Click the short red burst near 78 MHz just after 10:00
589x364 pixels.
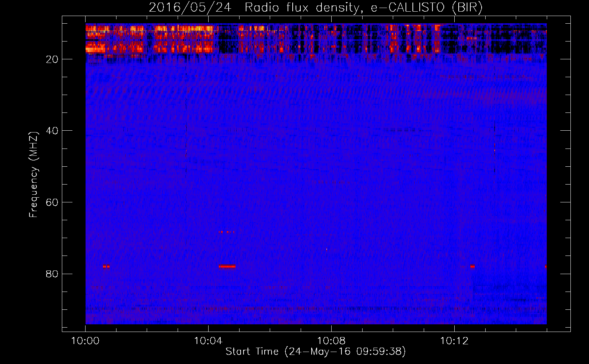tap(106, 266)
